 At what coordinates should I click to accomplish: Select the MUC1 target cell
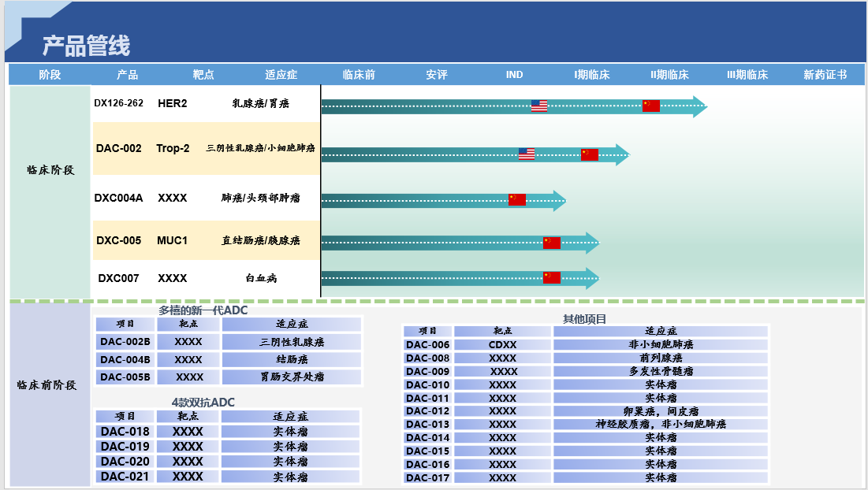tap(172, 240)
